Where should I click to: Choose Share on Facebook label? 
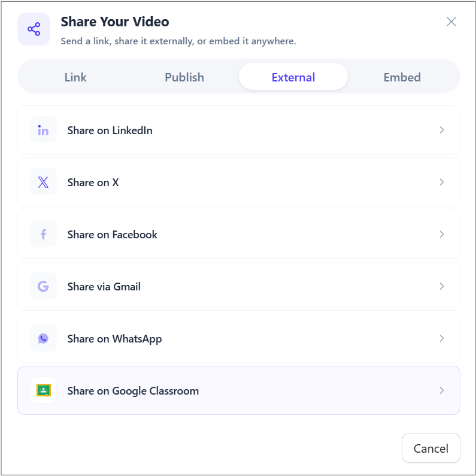point(113,234)
